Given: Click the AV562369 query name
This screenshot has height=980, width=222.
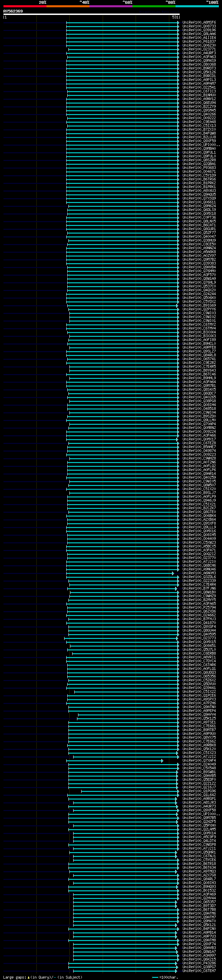Looking at the screenshot, I should [13, 11].
